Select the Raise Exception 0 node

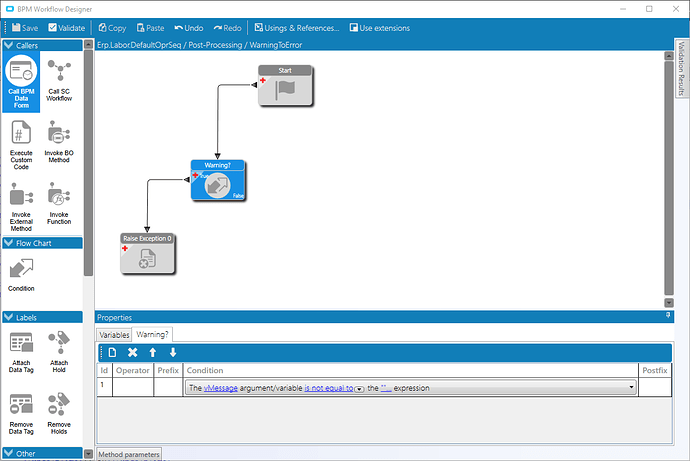pyautogui.click(x=147, y=254)
